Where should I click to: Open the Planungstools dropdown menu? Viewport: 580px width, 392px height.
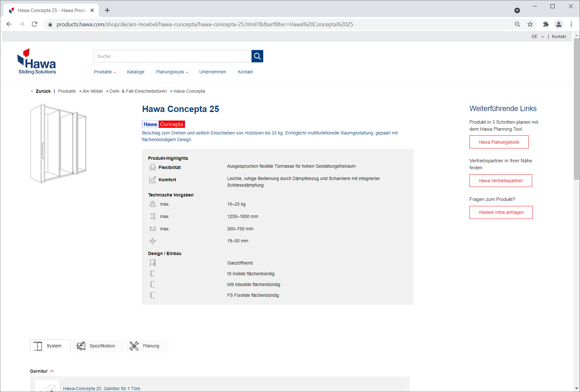(x=172, y=72)
